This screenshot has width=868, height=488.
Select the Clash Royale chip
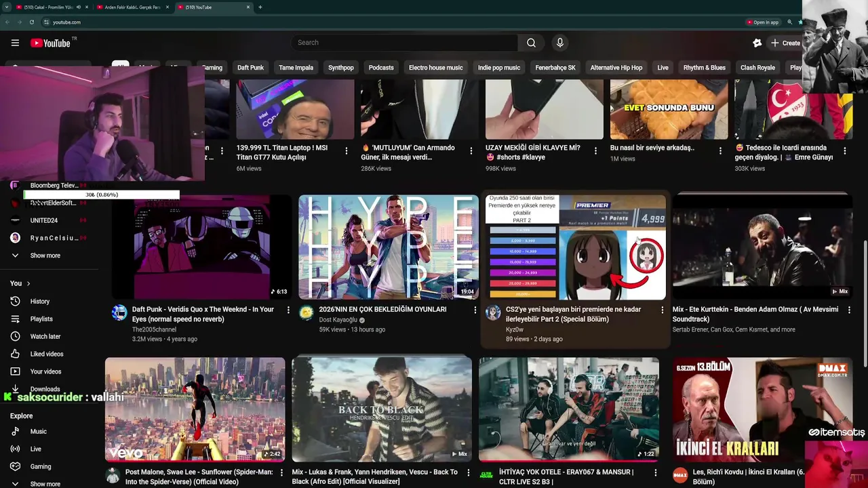(x=757, y=68)
